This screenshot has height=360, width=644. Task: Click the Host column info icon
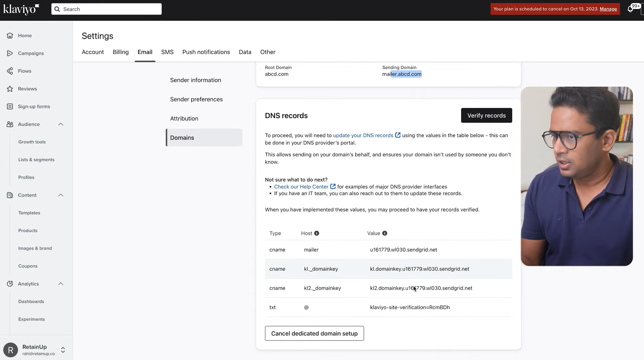coord(317,233)
